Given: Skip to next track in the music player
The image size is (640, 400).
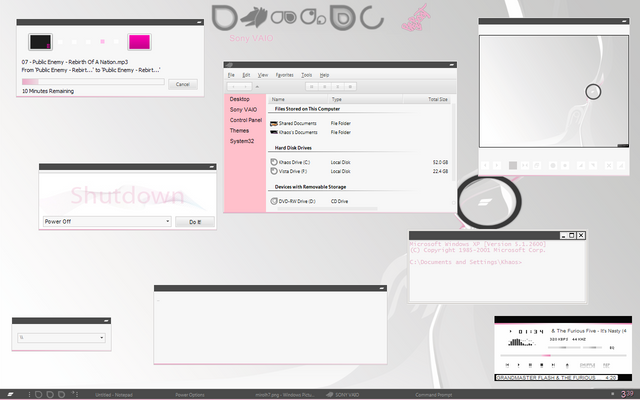Looking at the screenshot, I should (x=553, y=365).
